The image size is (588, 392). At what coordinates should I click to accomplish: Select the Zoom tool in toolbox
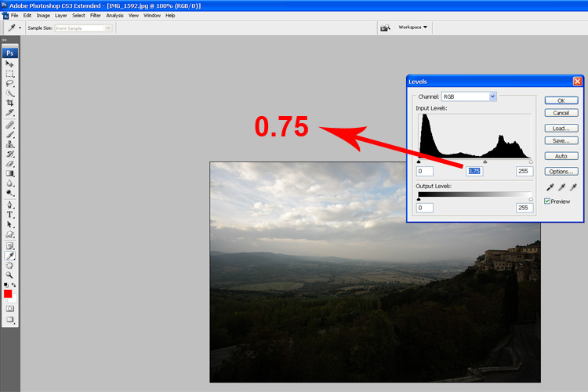point(10,275)
